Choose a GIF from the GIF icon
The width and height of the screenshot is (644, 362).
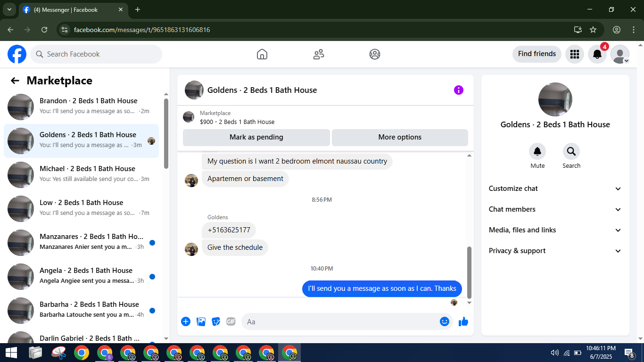tap(231, 321)
